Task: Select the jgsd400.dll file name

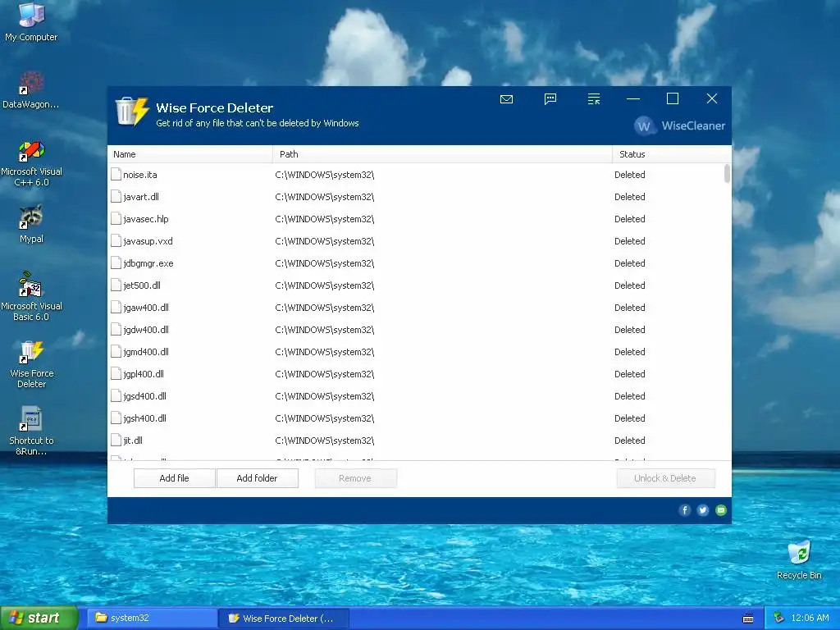Action: coord(144,396)
